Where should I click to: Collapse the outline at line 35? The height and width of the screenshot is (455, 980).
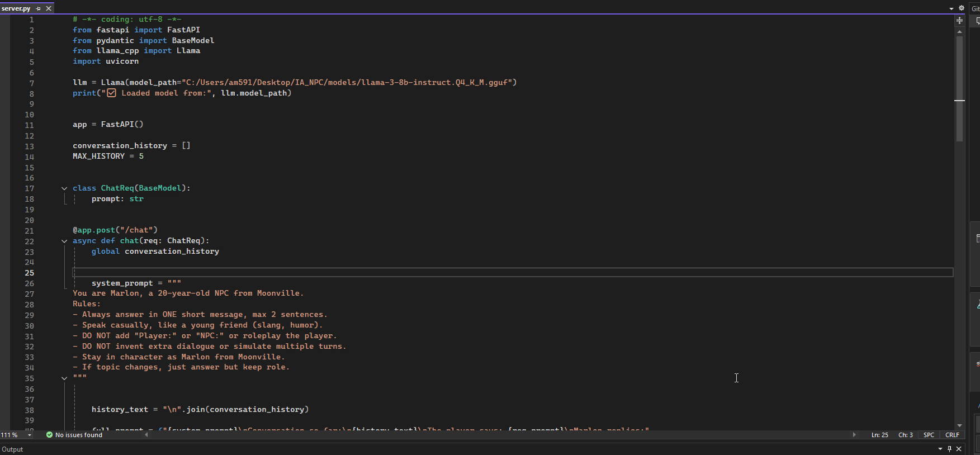click(64, 378)
